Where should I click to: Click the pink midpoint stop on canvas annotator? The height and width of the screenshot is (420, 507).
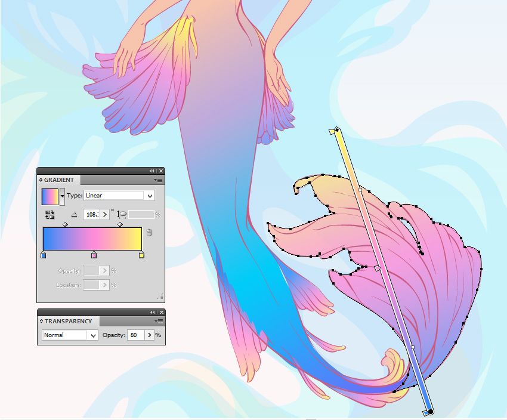pyautogui.click(x=377, y=268)
